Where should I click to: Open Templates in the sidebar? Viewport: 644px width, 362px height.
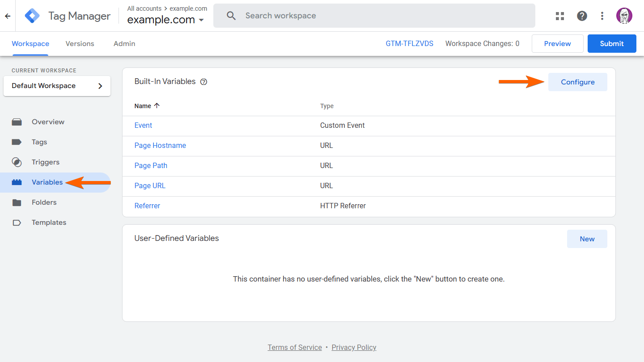click(x=49, y=223)
